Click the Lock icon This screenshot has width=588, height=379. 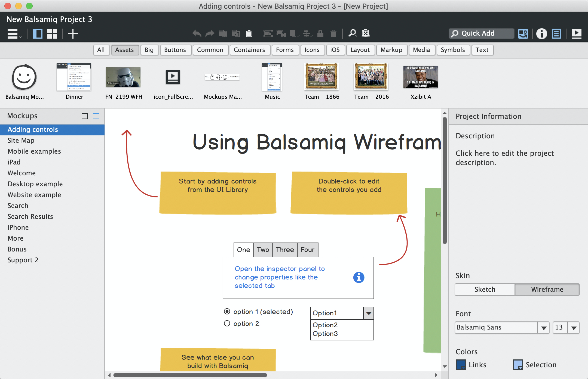tap(320, 33)
